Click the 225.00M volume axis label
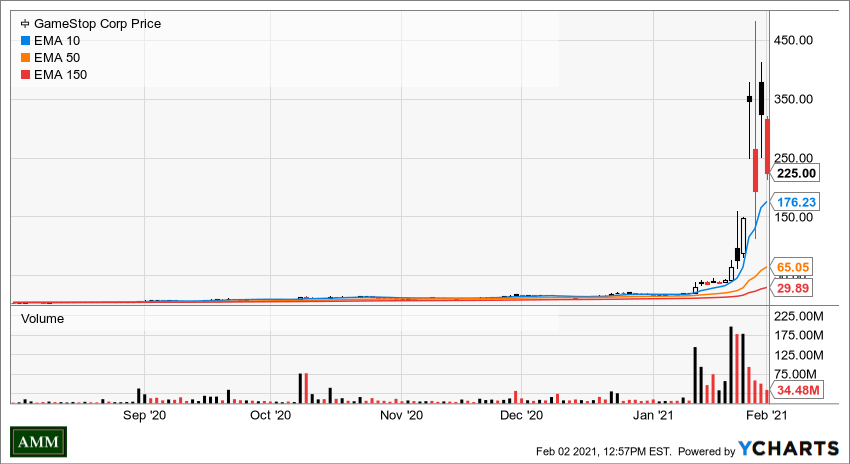850x464 pixels. pyautogui.click(x=799, y=316)
